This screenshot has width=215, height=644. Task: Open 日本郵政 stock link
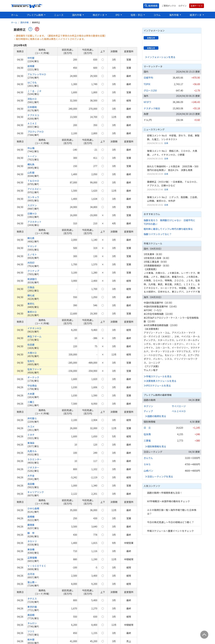(x=32, y=107)
